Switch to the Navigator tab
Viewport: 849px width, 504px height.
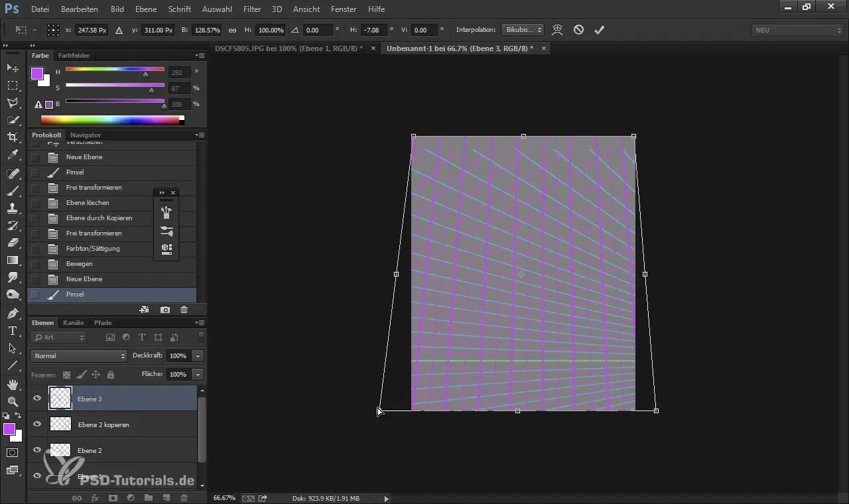(x=86, y=135)
